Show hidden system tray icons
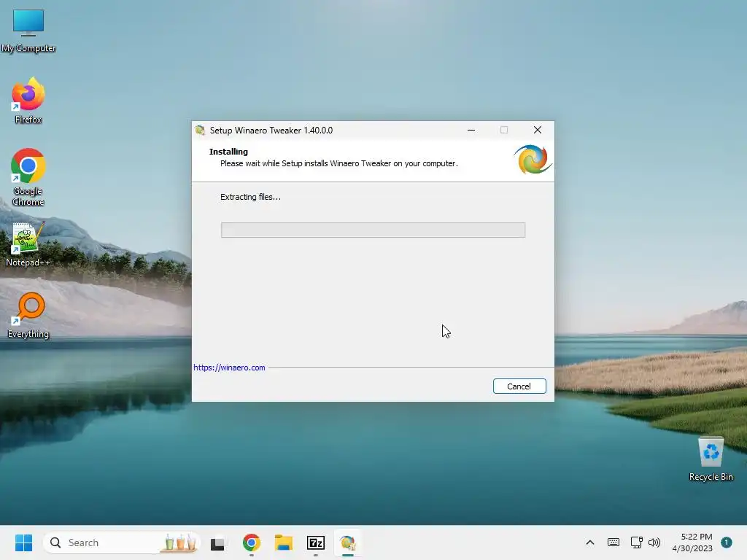This screenshot has height=560, width=747. point(589,542)
